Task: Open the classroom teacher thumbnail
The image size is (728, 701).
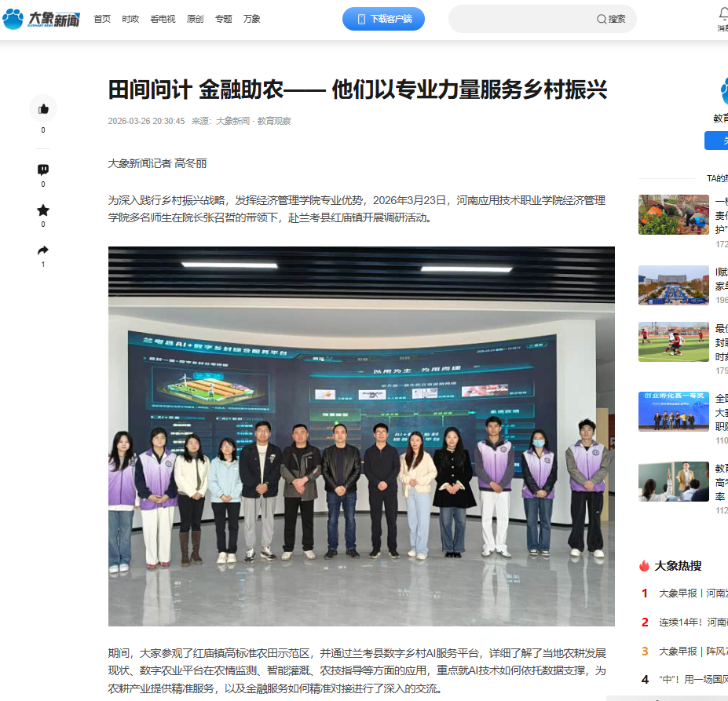Action: (674, 481)
